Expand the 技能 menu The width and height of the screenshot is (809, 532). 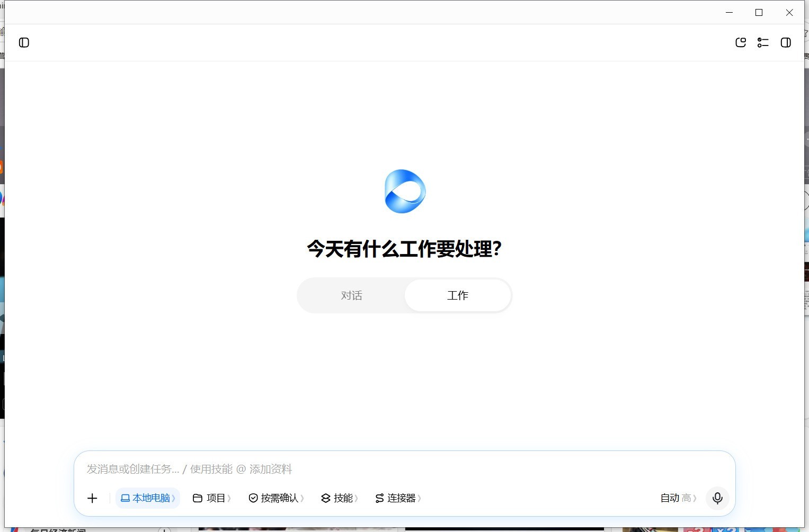[x=340, y=498]
